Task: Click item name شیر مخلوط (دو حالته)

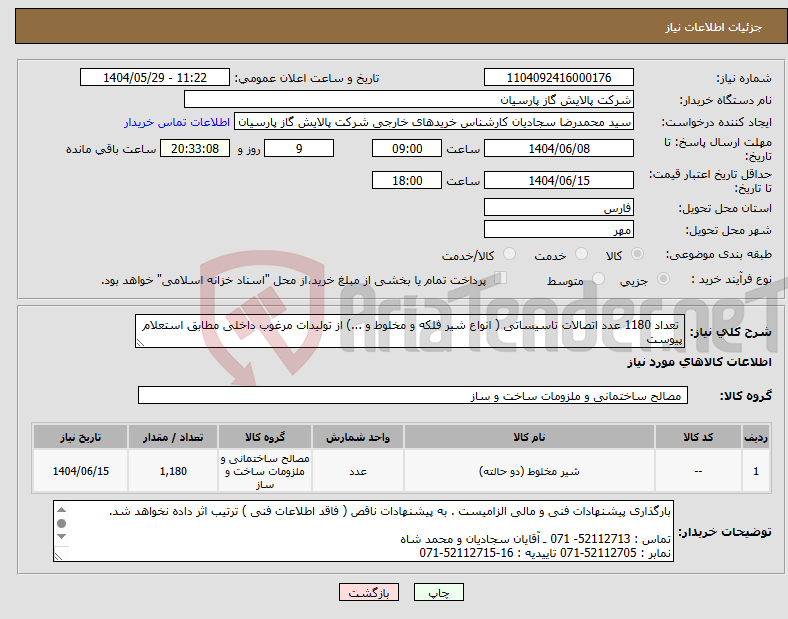Action: coord(529,471)
